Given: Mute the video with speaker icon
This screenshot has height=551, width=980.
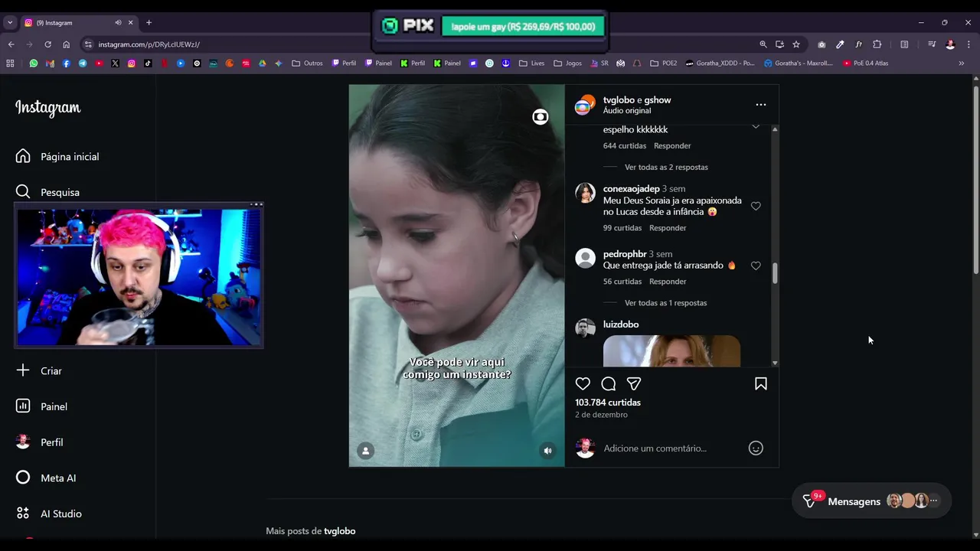Looking at the screenshot, I should [x=547, y=451].
